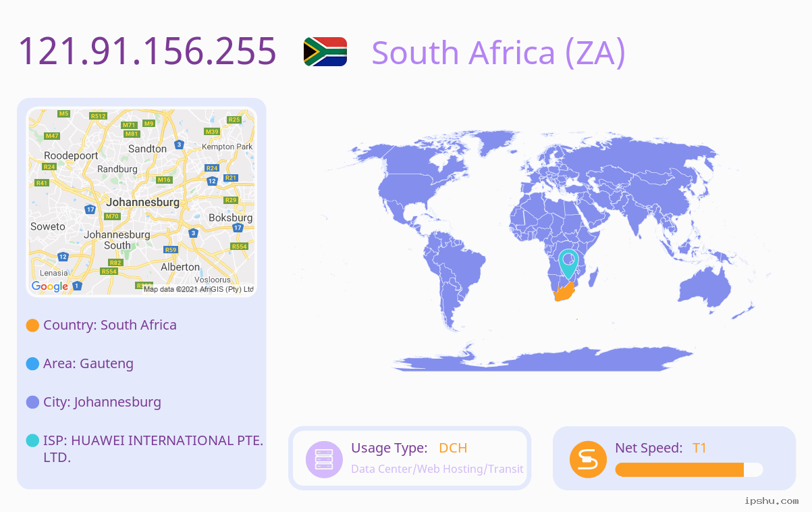Click the T1 net speed value
The image size is (812, 512).
click(699, 448)
